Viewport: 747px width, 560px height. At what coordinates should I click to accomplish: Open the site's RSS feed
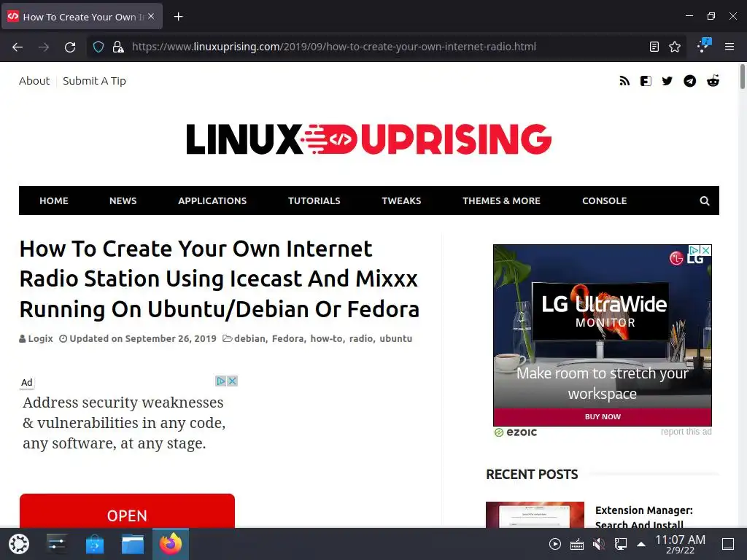click(x=624, y=81)
